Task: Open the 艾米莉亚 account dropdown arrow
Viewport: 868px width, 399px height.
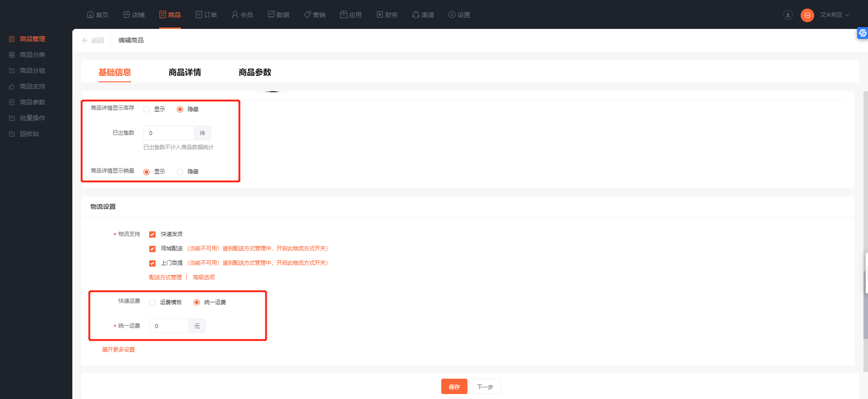Action: coord(847,15)
